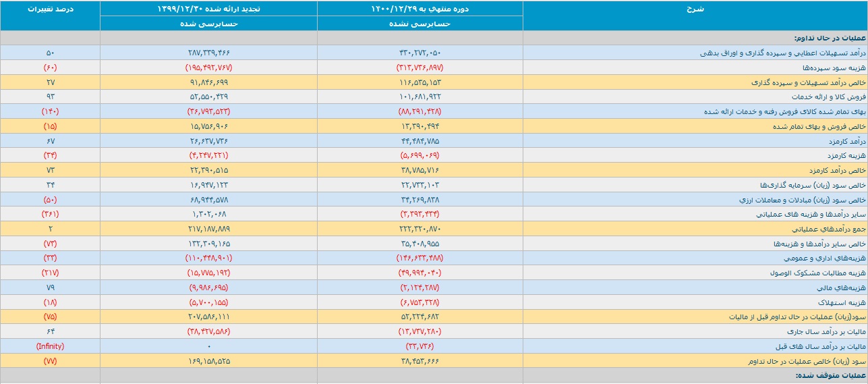Click the حسابرسی شده subheader cell
The height and width of the screenshot is (384, 868).
coord(209,23)
